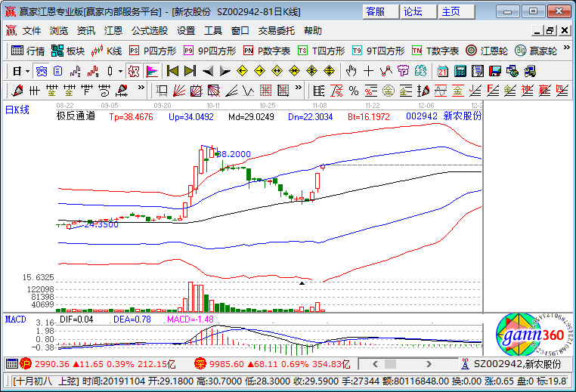This screenshot has height=392, width=576.
Task: Click the 论坛 button in title bar
Action: (419, 12)
